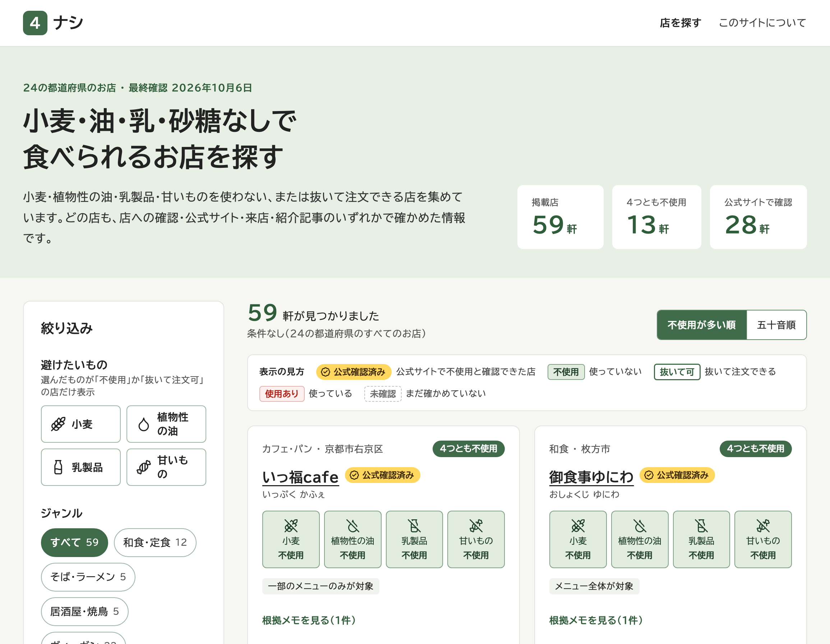Toggle the 乳製品 avoid filter
This screenshot has height=644, width=830.
click(80, 467)
